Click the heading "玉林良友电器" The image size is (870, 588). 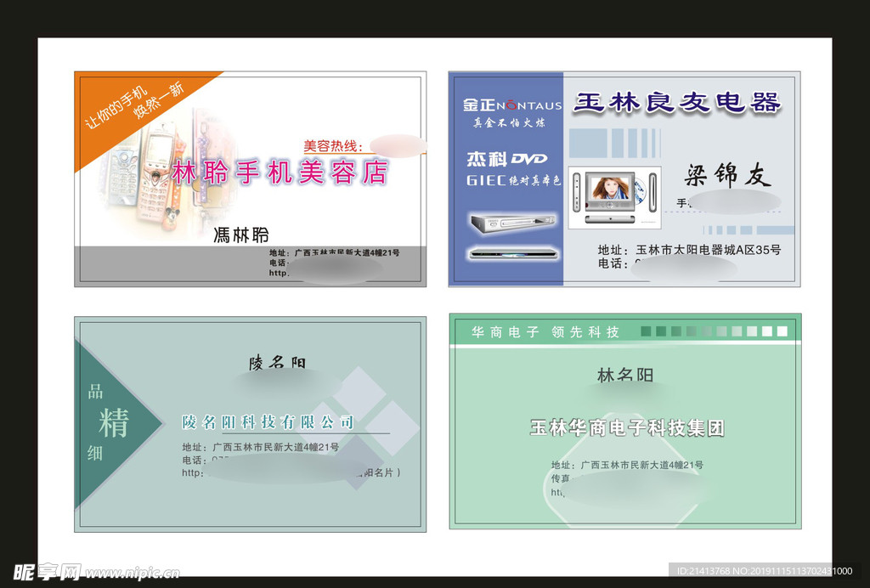pyautogui.click(x=677, y=103)
